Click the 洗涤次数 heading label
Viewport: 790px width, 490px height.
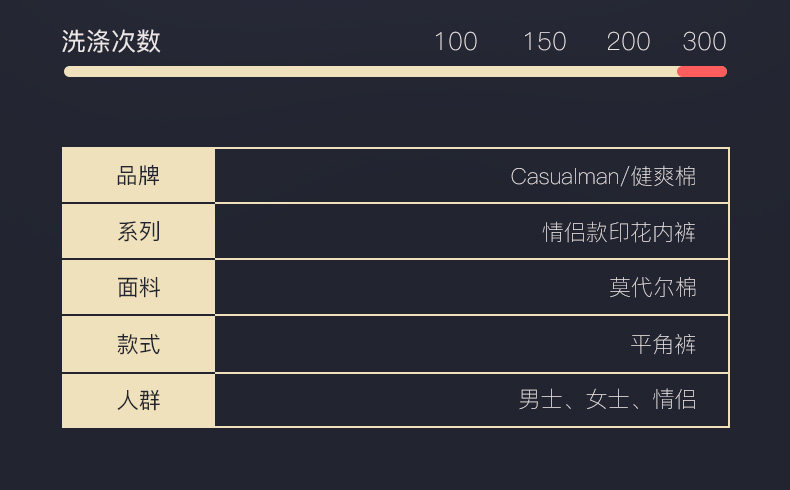[111, 42]
